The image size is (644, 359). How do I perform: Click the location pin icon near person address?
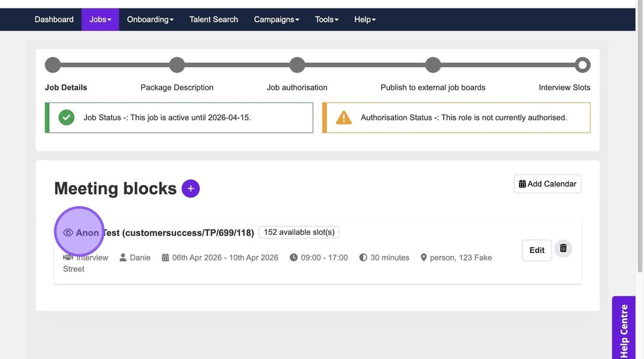423,258
